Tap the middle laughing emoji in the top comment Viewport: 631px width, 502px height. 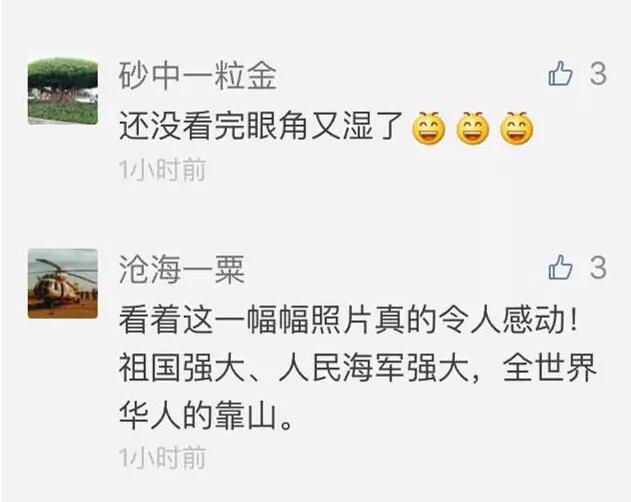click(x=473, y=128)
